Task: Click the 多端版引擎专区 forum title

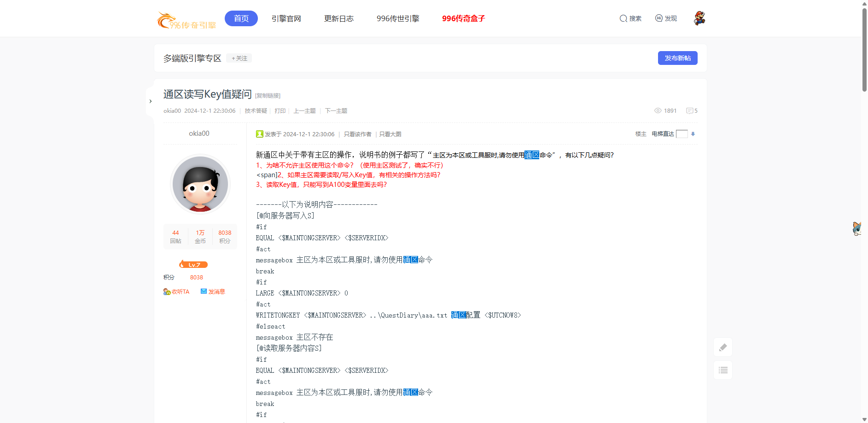Action: (x=192, y=58)
